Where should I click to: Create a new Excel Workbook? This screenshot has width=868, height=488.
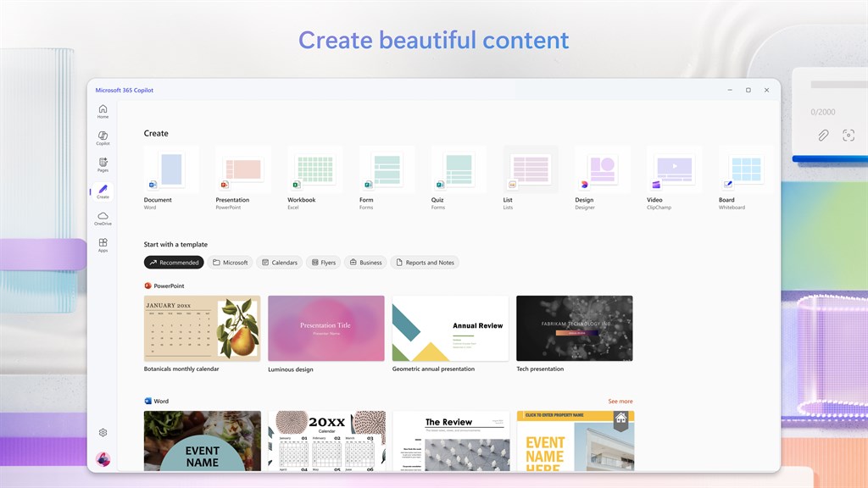tap(315, 178)
